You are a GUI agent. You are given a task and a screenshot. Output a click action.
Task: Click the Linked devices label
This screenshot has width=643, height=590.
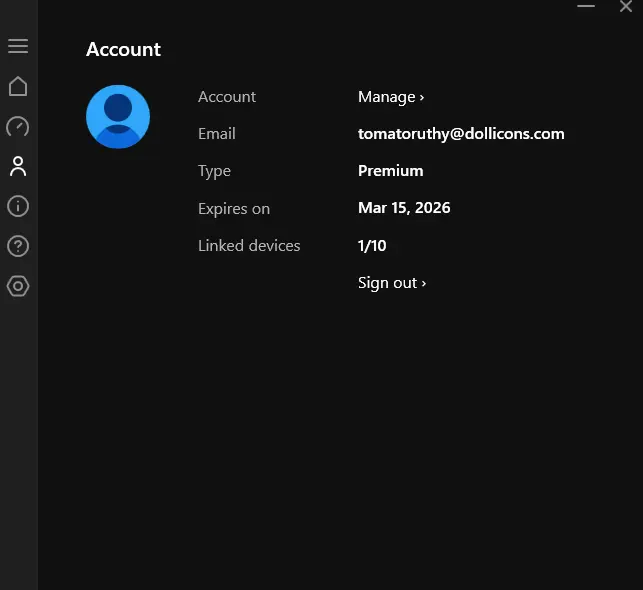tap(249, 246)
